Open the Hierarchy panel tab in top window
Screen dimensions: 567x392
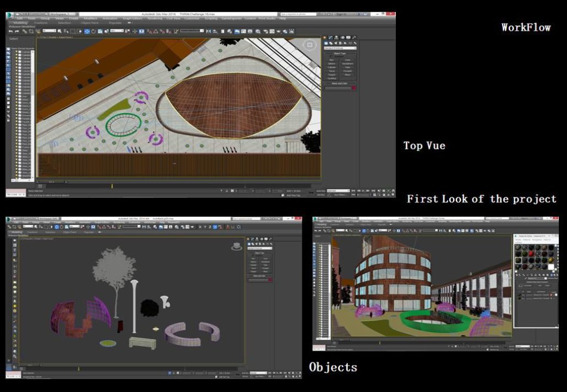[x=336, y=37]
